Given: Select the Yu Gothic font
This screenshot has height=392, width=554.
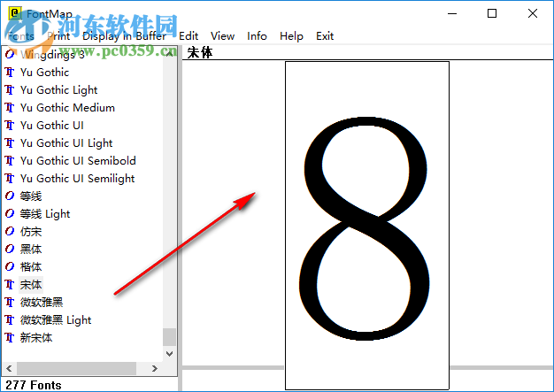Looking at the screenshot, I should tap(44, 72).
